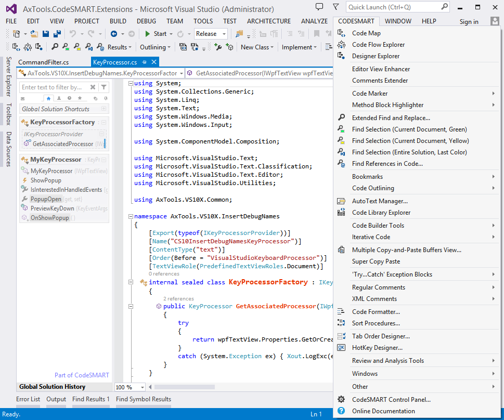Collapse the using directives block in the editor
504x420 pixels.
click(x=131, y=83)
